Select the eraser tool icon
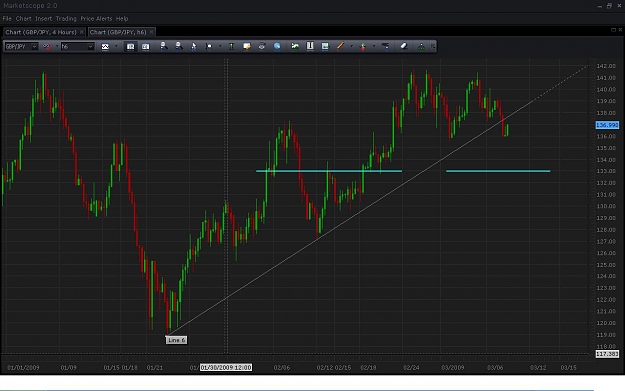Viewport: 625px width, 391px height. coord(404,46)
